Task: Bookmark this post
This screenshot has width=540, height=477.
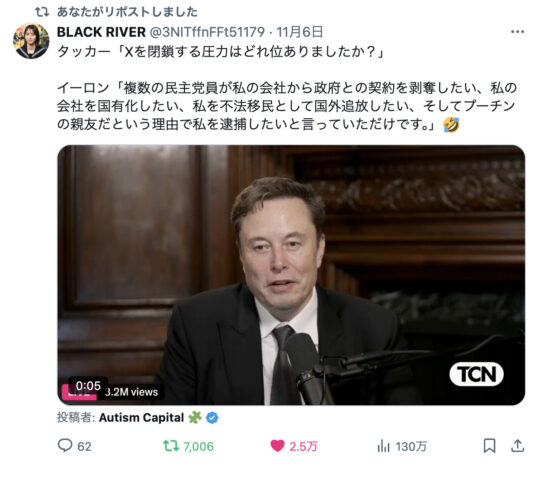Action: click(489, 446)
